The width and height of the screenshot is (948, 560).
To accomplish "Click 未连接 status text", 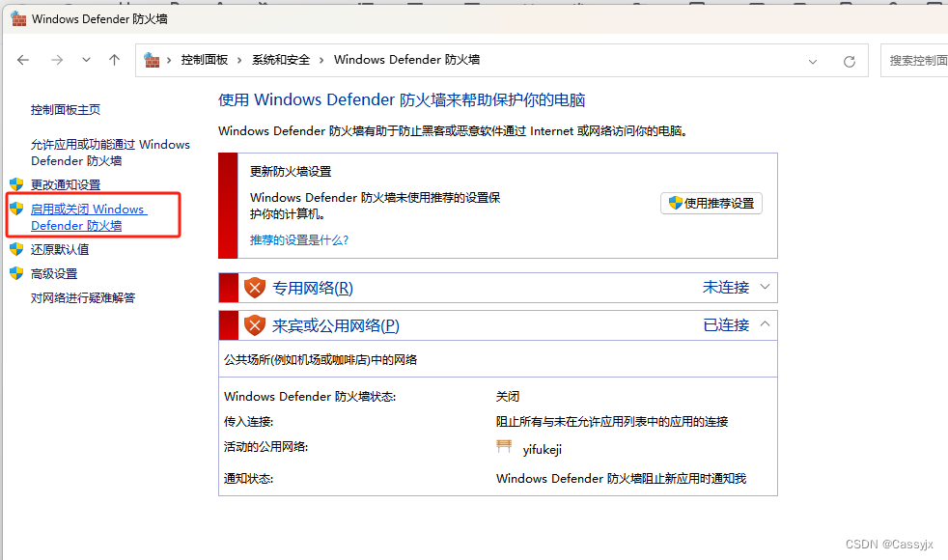I will pos(726,288).
